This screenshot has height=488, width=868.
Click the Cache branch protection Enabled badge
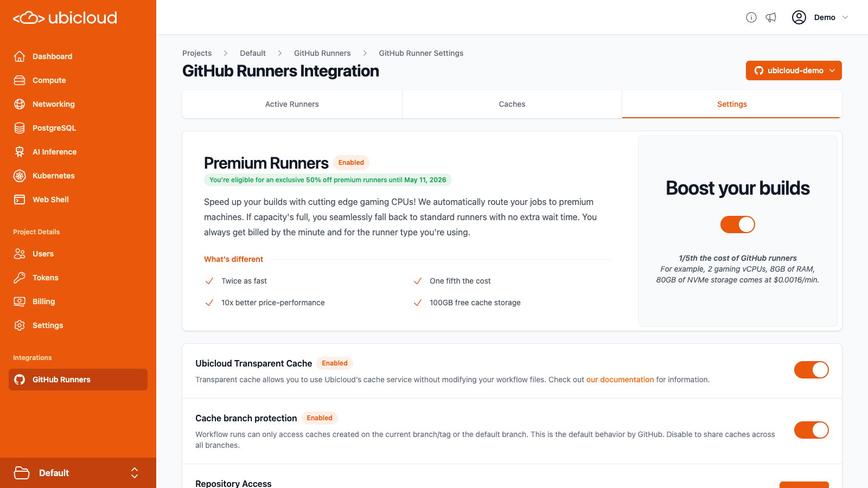point(320,418)
